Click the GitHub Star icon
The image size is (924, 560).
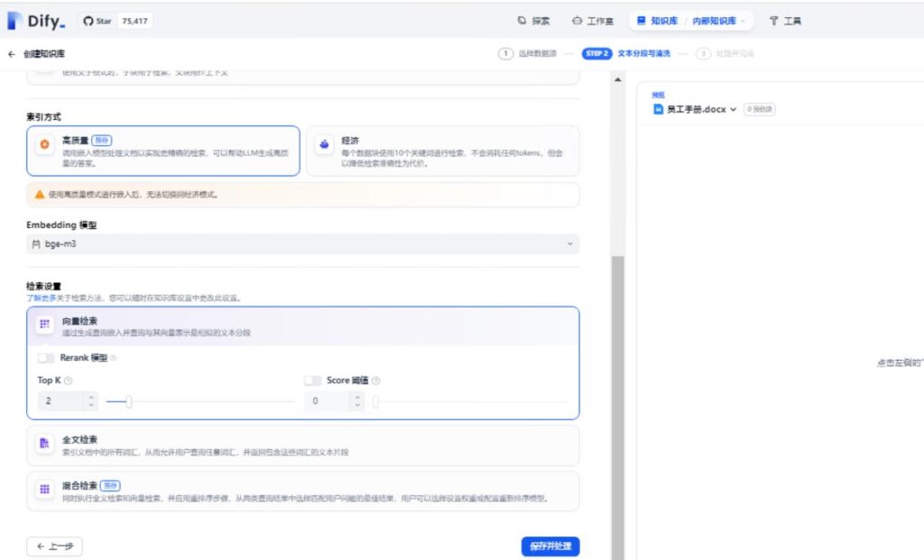(x=88, y=21)
